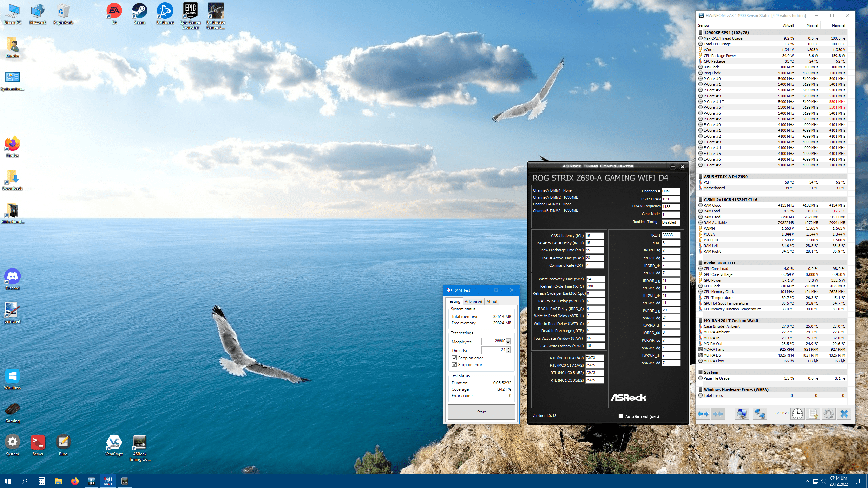Minimize the ASRock Timing Configurator window
This screenshot has width=868, height=488.
point(673,167)
